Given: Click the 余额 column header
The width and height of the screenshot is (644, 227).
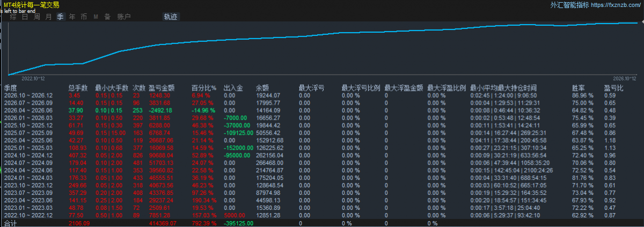Looking at the screenshot, I should coord(262,87).
